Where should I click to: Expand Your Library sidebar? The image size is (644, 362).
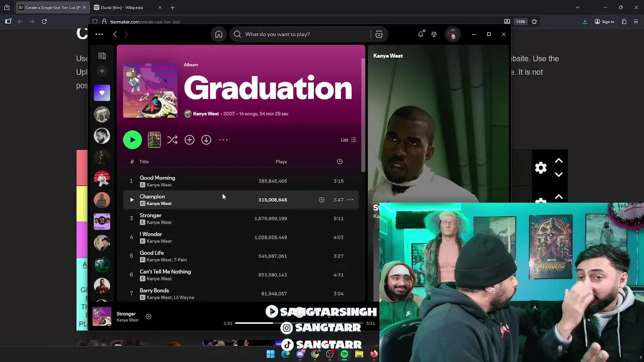tap(102, 56)
